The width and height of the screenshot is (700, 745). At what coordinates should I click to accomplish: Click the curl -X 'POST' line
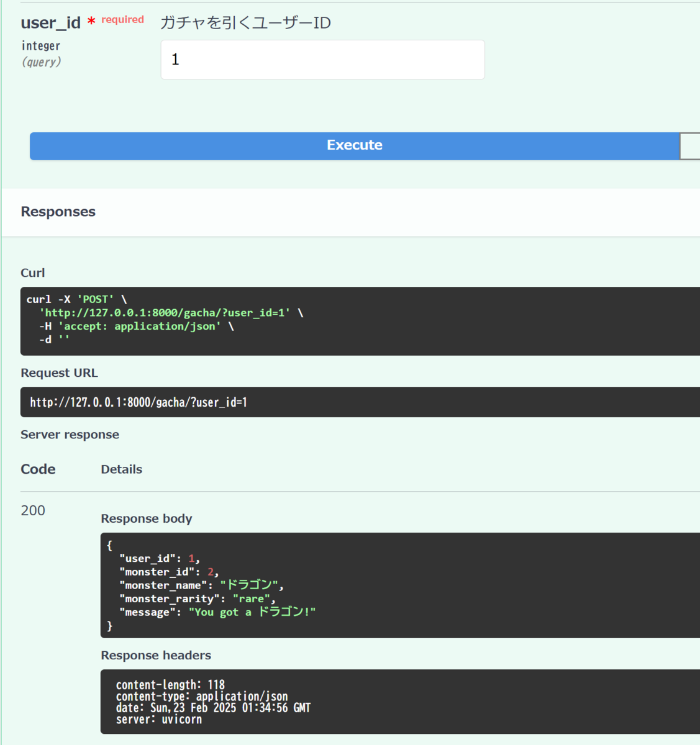76,299
